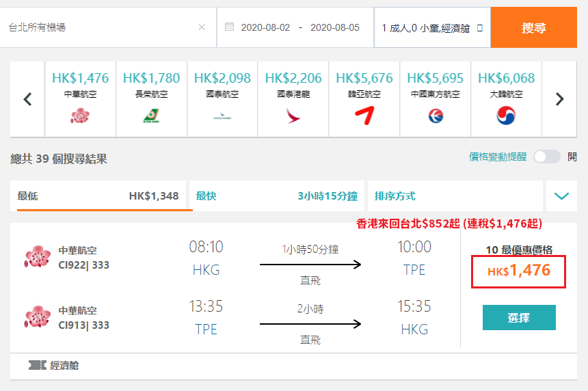588x391 pixels.
Task: Click flight number CI913| 333
Action: click(83, 325)
